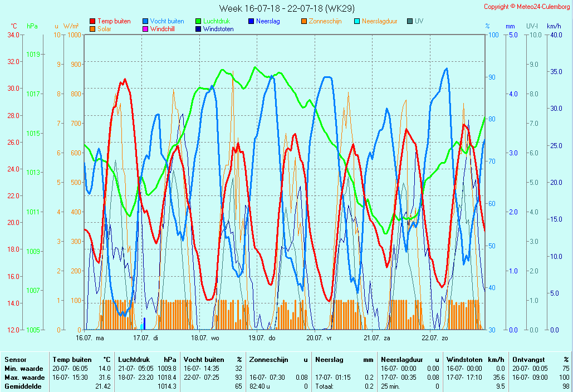
Task: Click the week 16-07-18 – 22-07-18 chart title
Action: (x=286, y=8)
